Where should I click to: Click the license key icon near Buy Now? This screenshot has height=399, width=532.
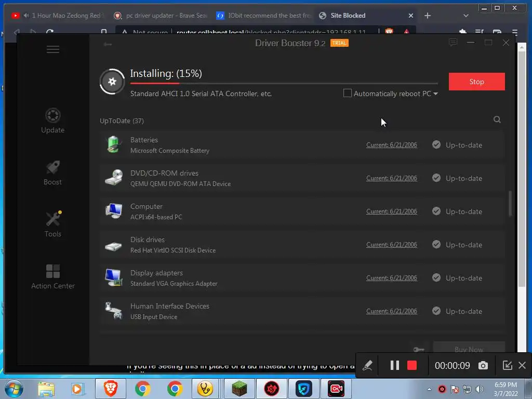(x=419, y=350)
